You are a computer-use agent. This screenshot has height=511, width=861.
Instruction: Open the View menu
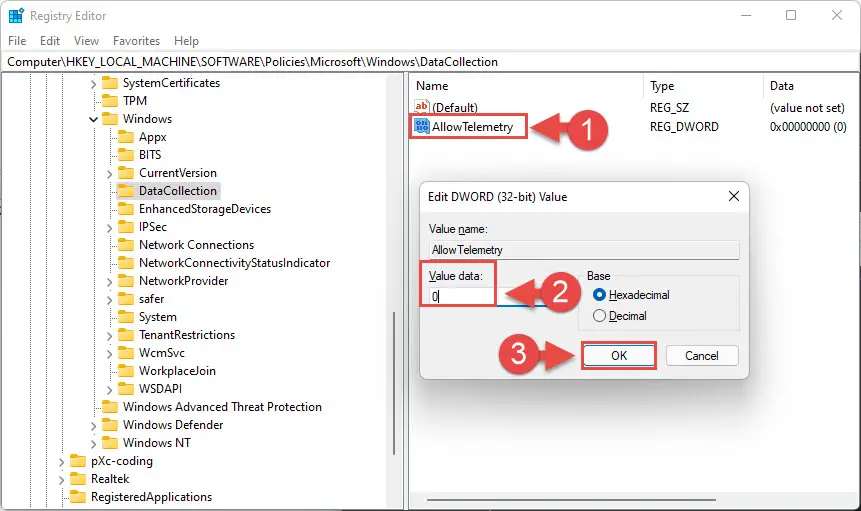pyautogui.click(x=86, y=41)
